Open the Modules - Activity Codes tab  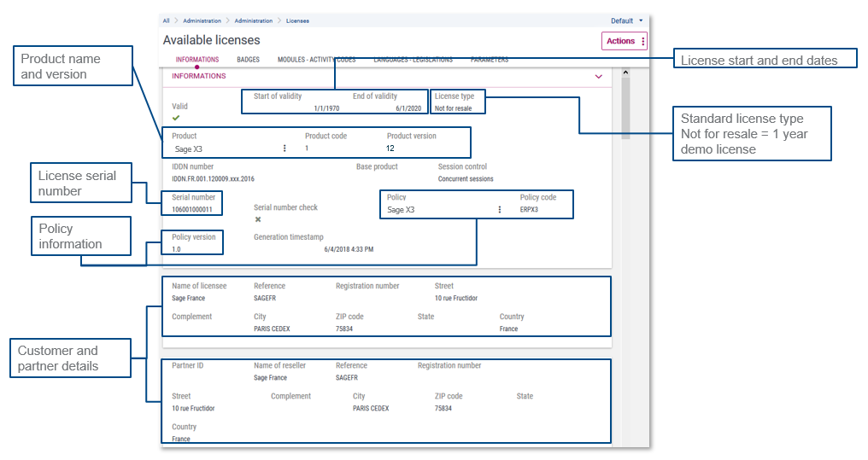[316, 60]
